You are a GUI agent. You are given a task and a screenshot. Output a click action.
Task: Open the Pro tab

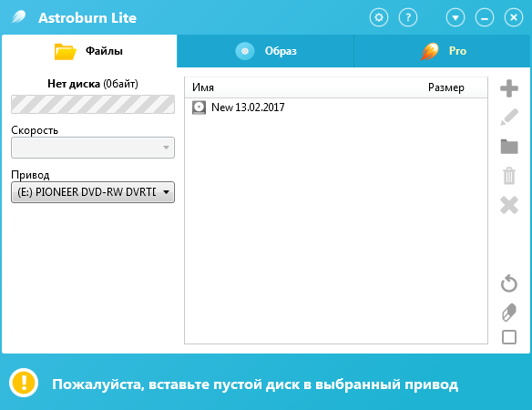pyautogui.click(x=442, y=51)
